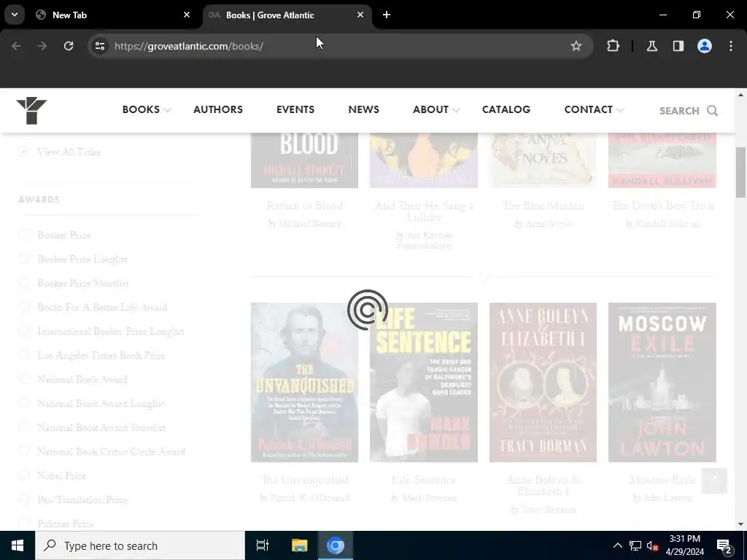Click the search magnifier icon

click(712, 111)
